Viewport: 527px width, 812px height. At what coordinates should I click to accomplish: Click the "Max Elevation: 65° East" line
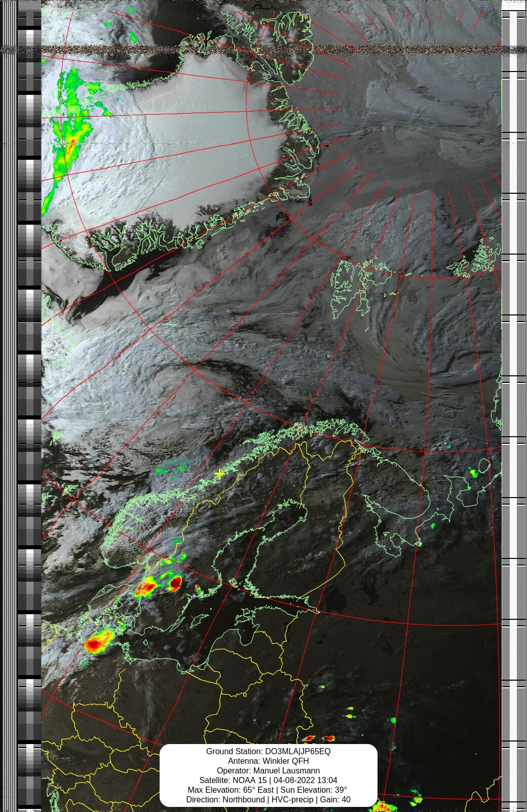[x=268, y=790]
